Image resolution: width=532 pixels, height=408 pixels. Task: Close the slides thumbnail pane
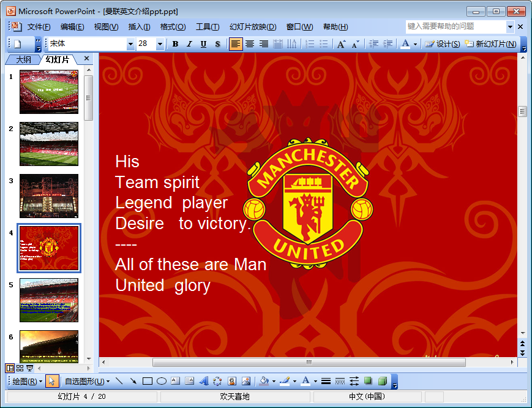(x=86, y=58)
